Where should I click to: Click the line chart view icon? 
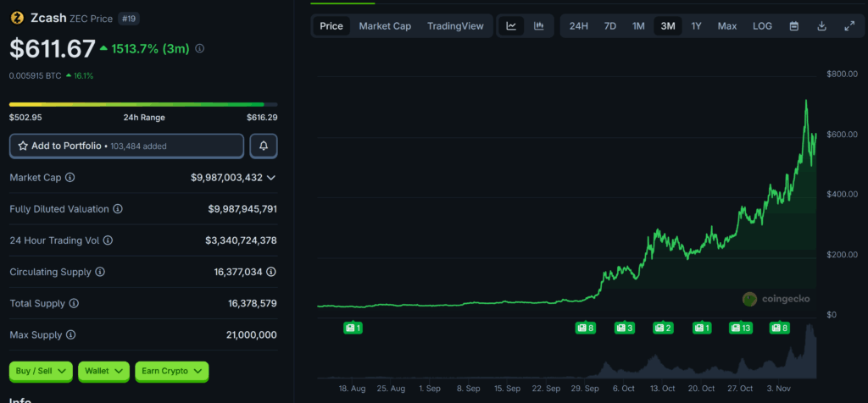(511, 26)
